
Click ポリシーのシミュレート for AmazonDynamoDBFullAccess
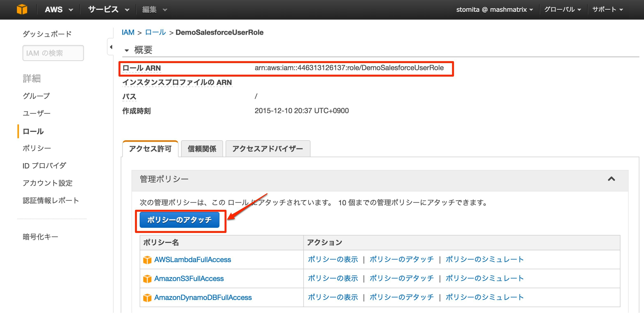[x=484, y=298]
